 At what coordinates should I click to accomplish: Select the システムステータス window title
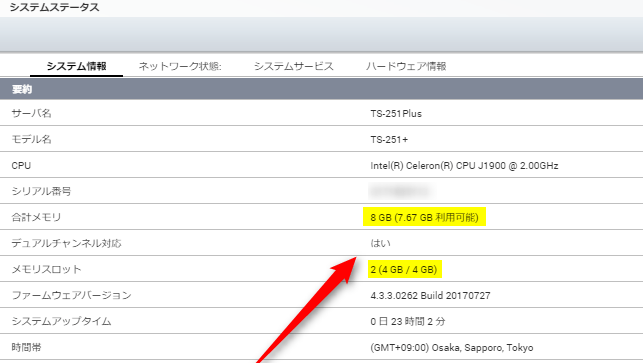(x=55, y=7)
